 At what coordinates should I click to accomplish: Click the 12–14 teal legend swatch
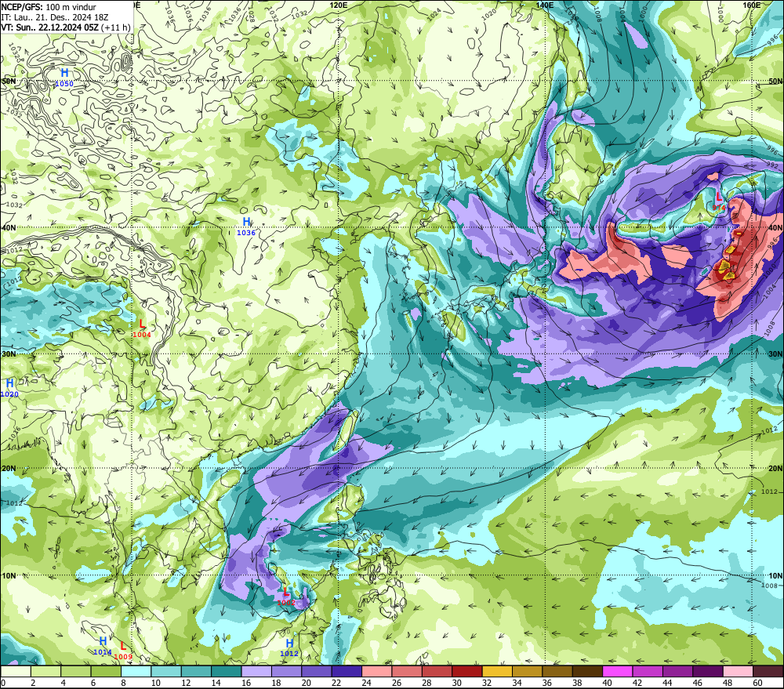[x=197, y=671]
